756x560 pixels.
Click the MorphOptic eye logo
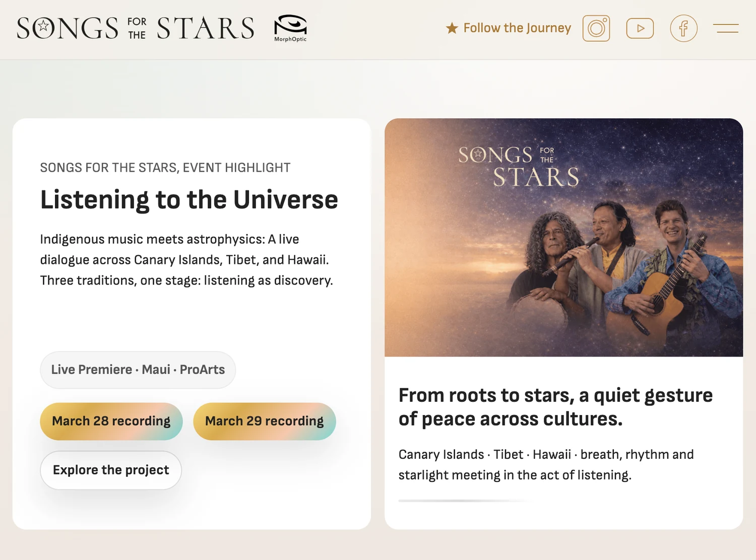290,28
